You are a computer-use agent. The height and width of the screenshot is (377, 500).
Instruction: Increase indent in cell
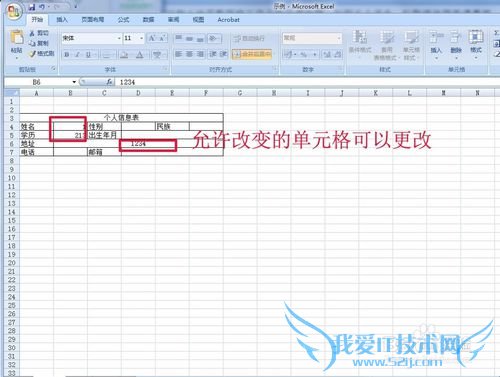pos(223,54)
